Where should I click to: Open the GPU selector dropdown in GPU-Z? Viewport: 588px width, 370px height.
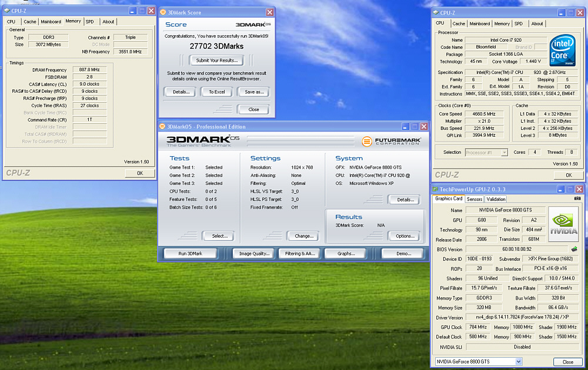tap(519, 362)
